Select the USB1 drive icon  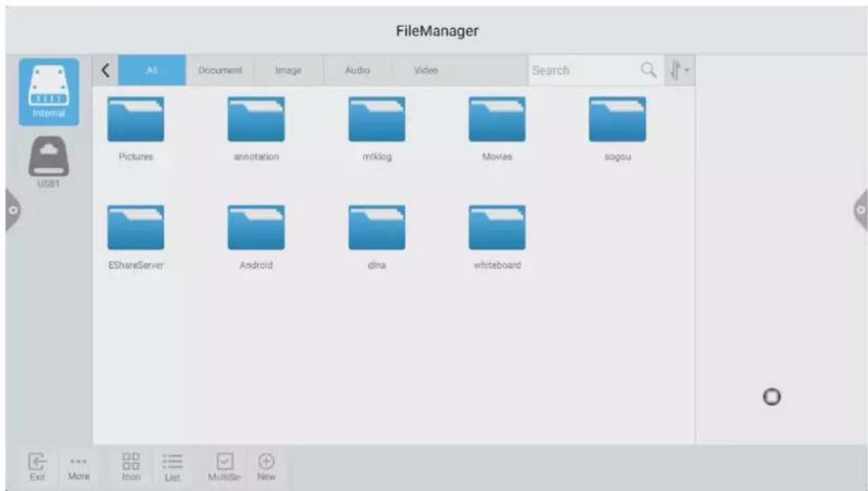pyautogui.click(x=48, y=161)
